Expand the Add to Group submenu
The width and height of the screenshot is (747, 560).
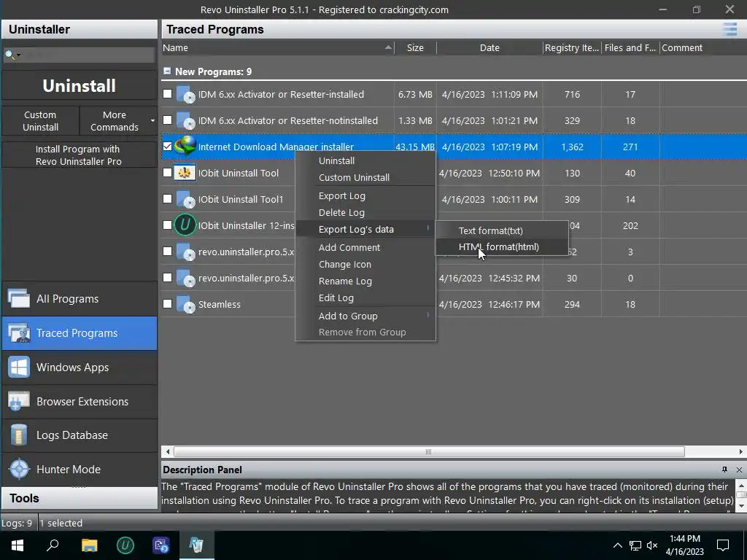coord(365,316)
